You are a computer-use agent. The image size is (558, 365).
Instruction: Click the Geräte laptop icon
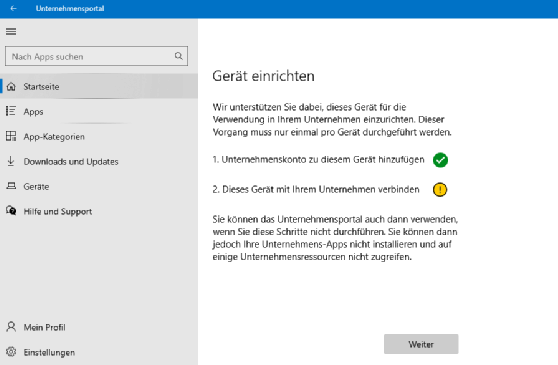pyautogui.click(x=11, y=186)
